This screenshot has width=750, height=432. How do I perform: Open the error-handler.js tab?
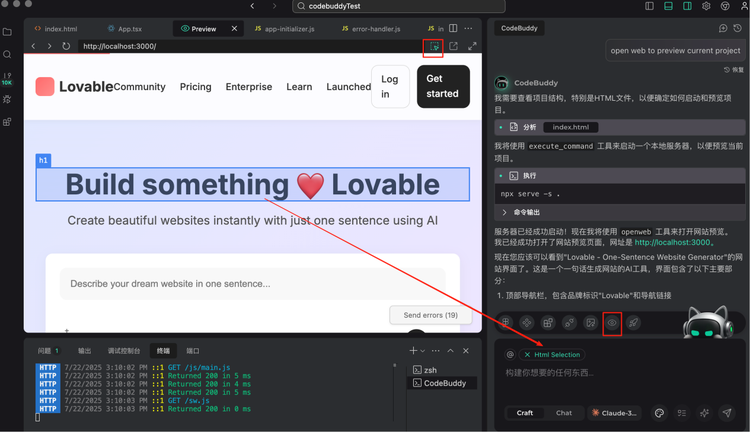point(372,29)
